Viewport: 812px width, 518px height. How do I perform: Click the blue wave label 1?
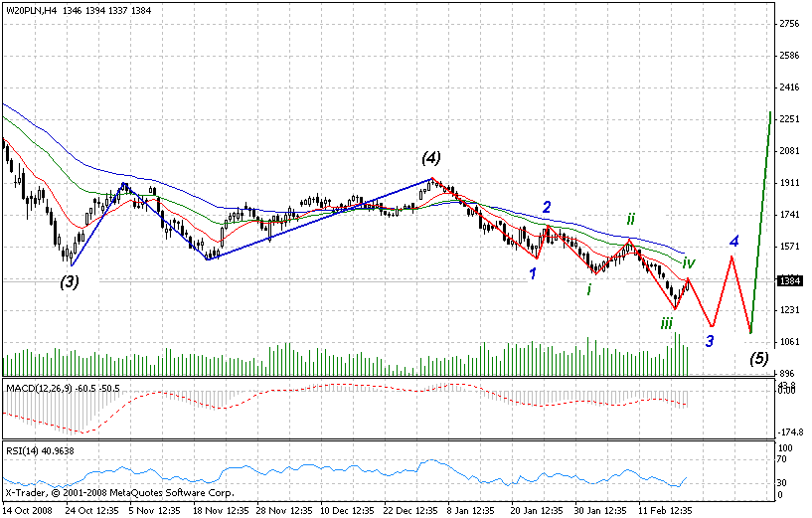532,273
